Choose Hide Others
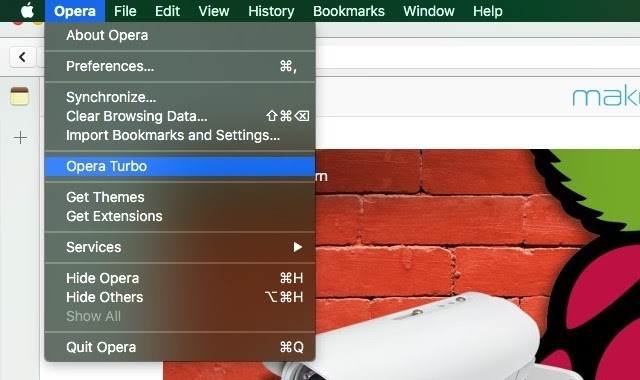This screenshot has height=380, width=640. click(180, 297)
